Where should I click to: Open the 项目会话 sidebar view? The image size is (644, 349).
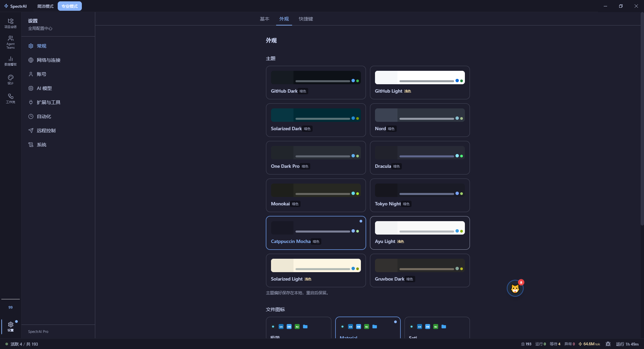[10, 23]
